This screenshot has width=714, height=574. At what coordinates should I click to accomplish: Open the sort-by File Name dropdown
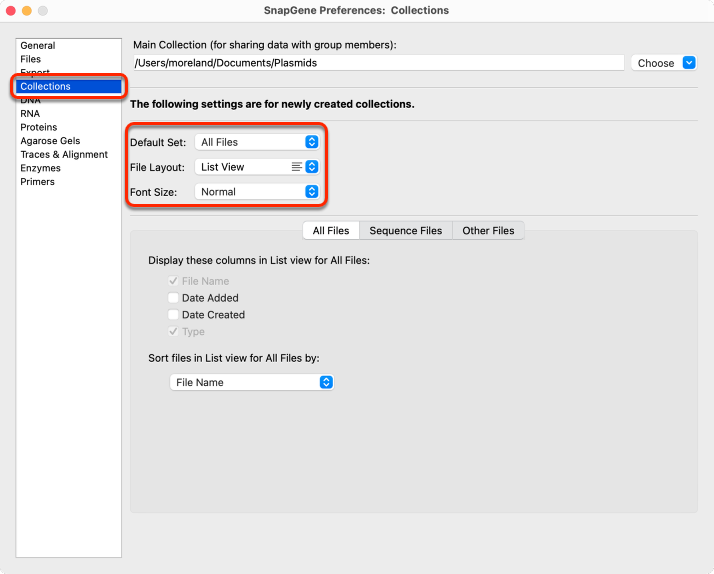pos(252,382)
